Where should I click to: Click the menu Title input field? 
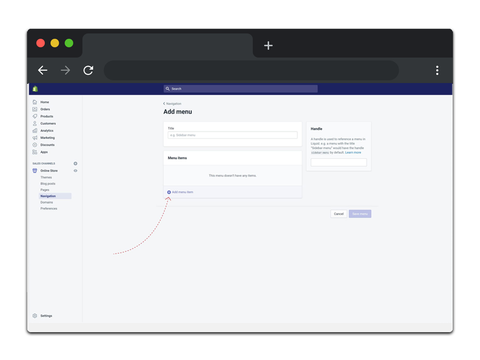pos(232,135)
